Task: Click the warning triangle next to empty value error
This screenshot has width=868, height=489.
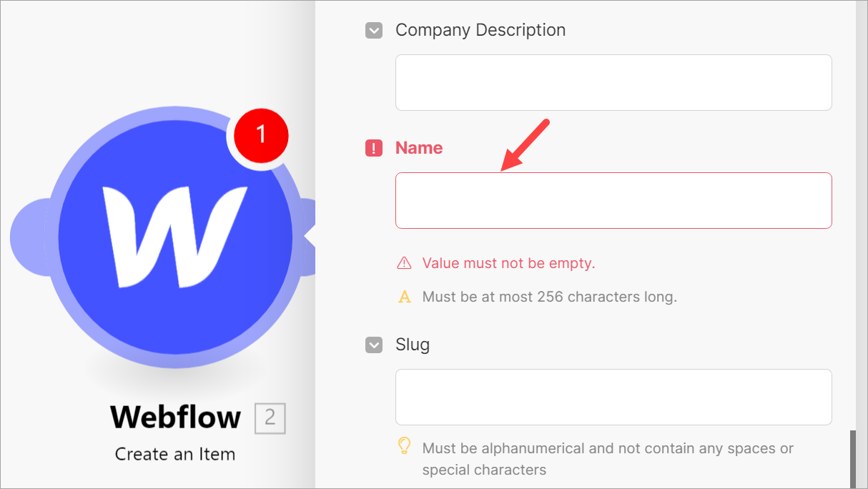Action: point(404,263)
